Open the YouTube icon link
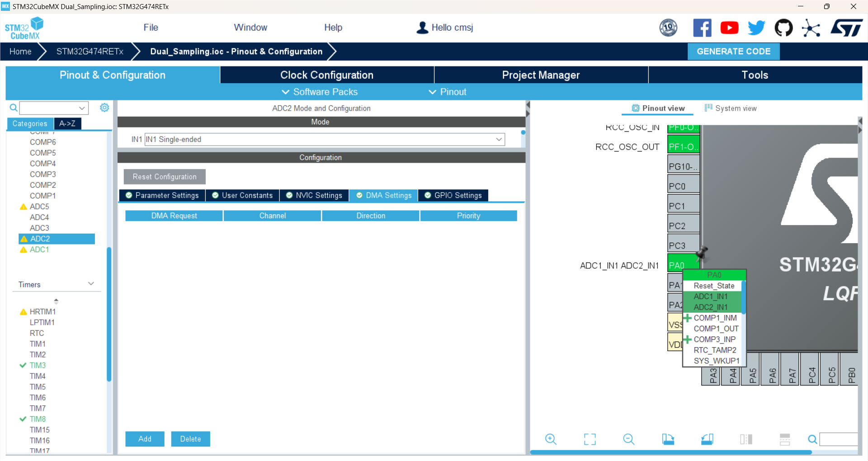Screen dimensions: 868x461 tap(729, 28)
